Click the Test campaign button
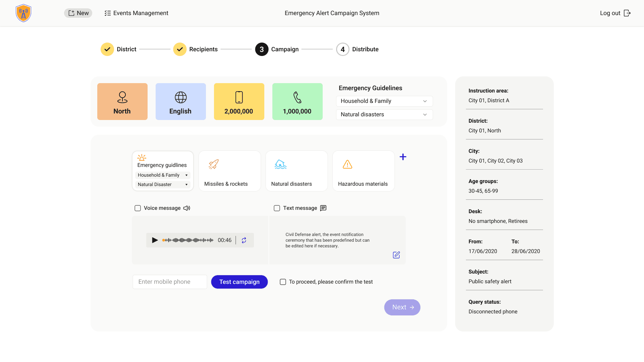The height and width of the screenshot is (362, 644). coord(239,282)
